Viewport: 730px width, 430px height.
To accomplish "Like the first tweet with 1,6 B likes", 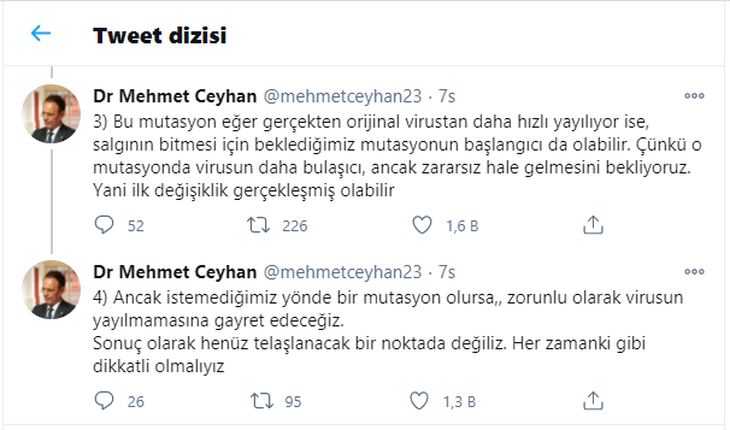I will tap(423, 225).
